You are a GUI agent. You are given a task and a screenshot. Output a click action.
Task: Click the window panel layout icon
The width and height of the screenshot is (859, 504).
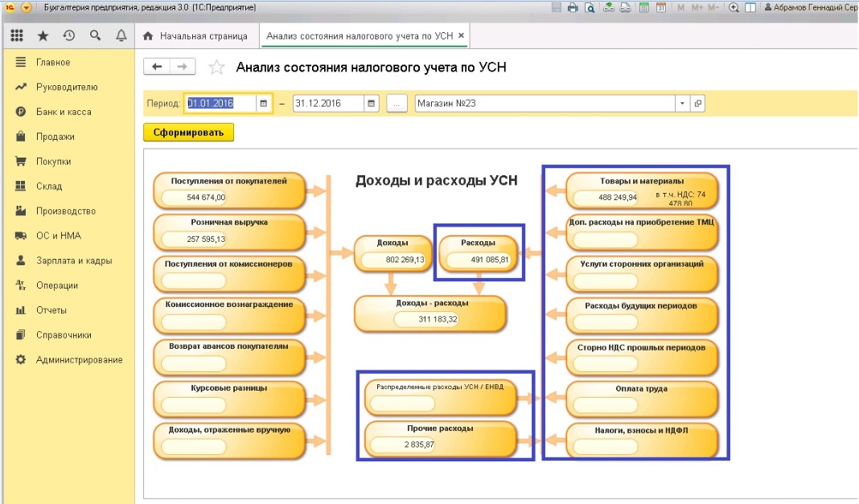(x=750, y=8)
